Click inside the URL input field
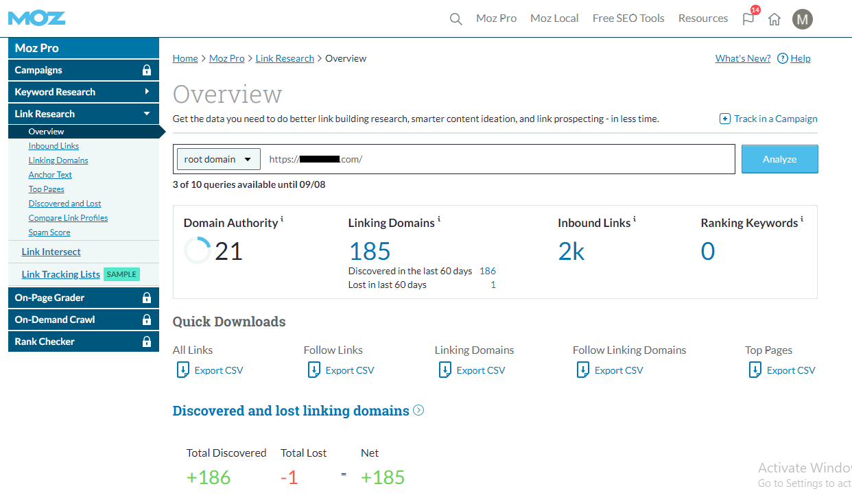The width and height of the screenshot is (852, 504). coord(499,159)
